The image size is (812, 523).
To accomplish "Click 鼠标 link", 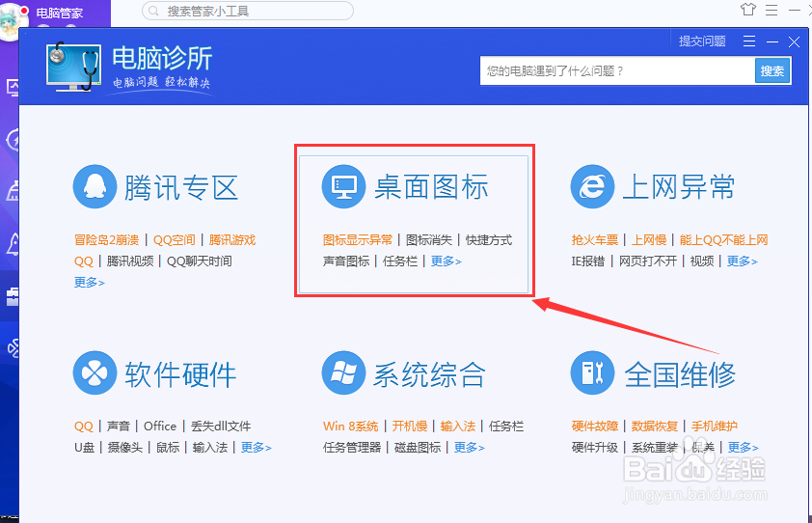I will 168,448.
